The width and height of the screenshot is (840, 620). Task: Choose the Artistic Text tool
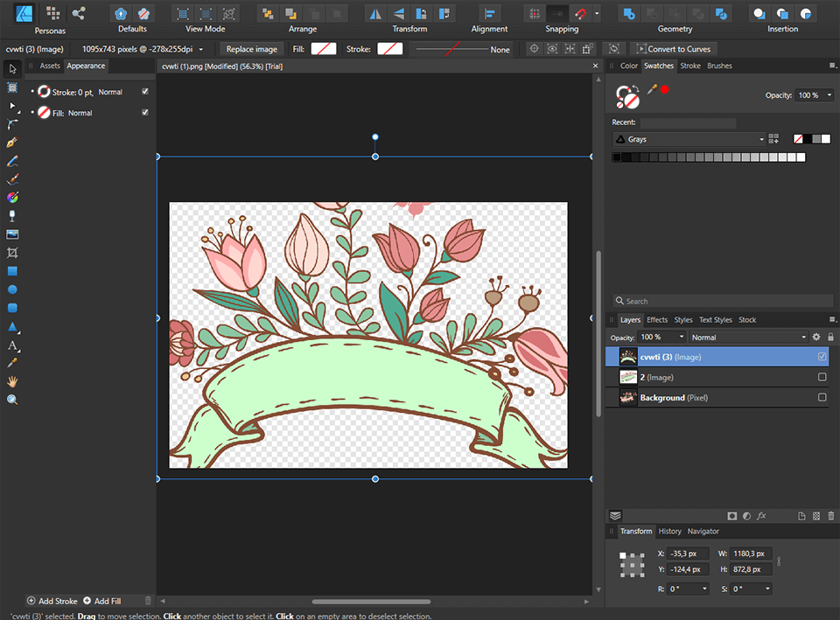(12, 345)
